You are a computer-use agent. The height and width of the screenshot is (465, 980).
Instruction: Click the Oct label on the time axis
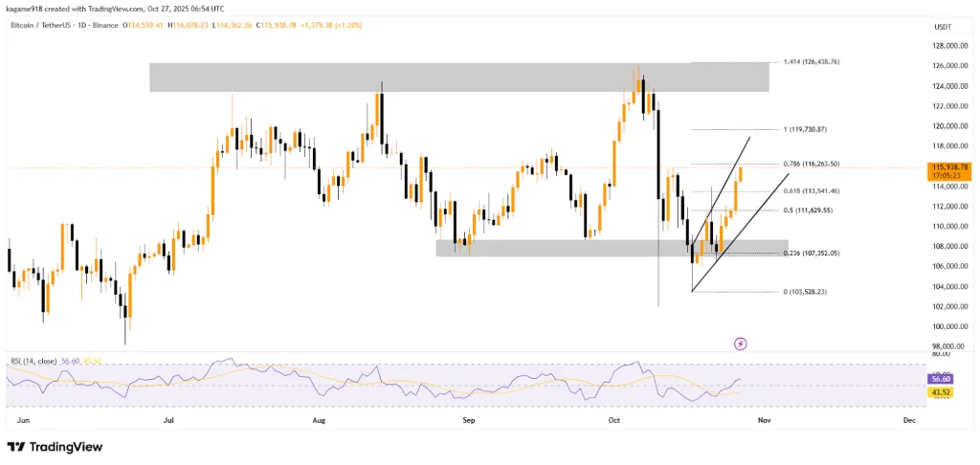(613, 419)
